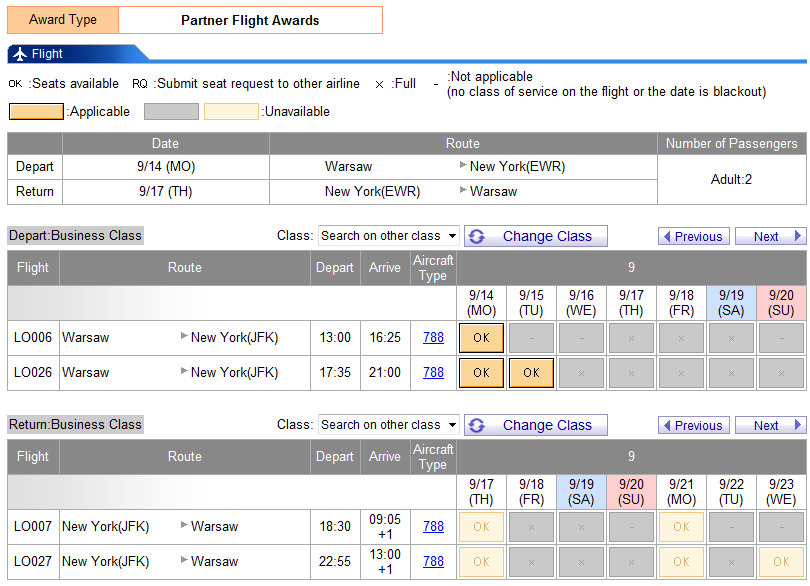This screenshot has width=810, height=586.
Task: Open depart class 'Search on other class' dropdown
Action: click(x=388, y=236)
